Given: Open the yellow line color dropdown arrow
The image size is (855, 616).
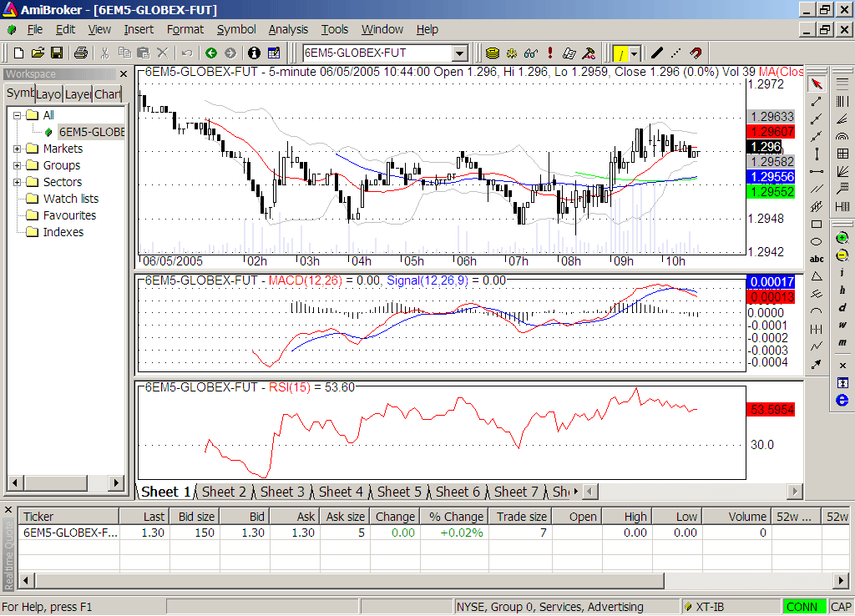Looking at the screenshot, I should (635, 53).
